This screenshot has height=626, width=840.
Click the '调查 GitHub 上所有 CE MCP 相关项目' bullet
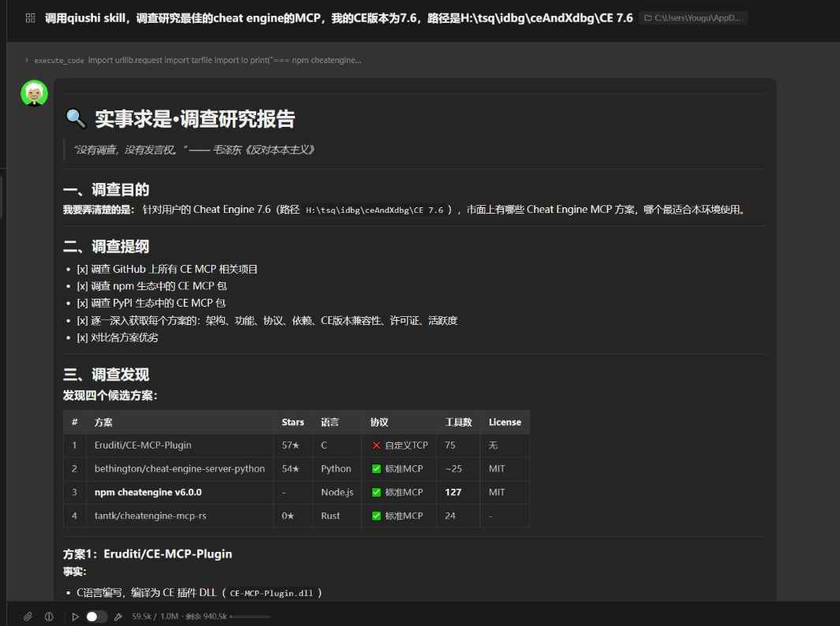pos(167,269)
